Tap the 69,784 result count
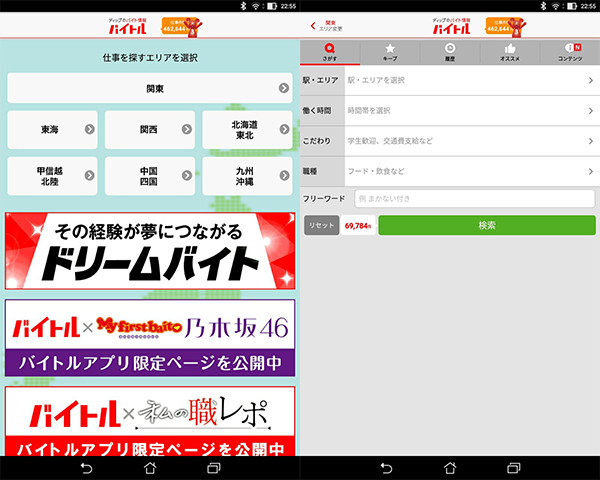Image resolution: width=600 pixels, height=480 pixels. pos(358,225)
